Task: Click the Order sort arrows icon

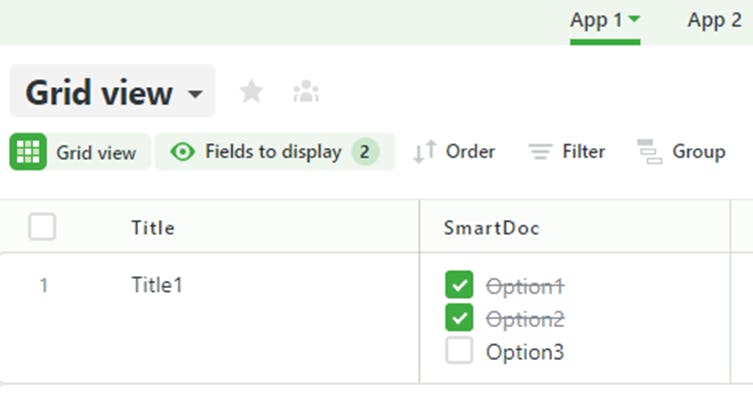Action: [425, 152]
